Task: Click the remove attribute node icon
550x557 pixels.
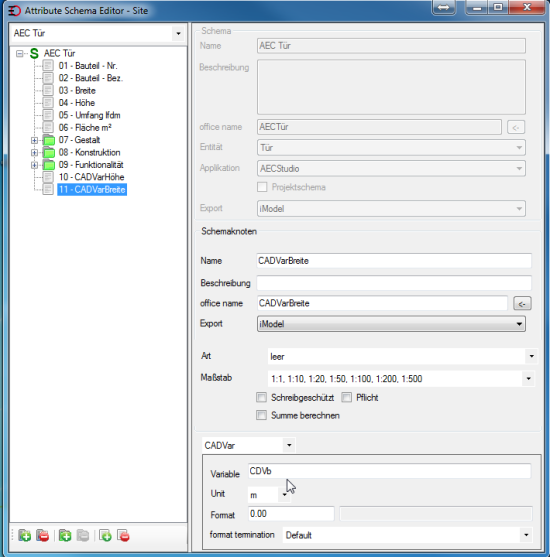Action: (x=124, y=535)
